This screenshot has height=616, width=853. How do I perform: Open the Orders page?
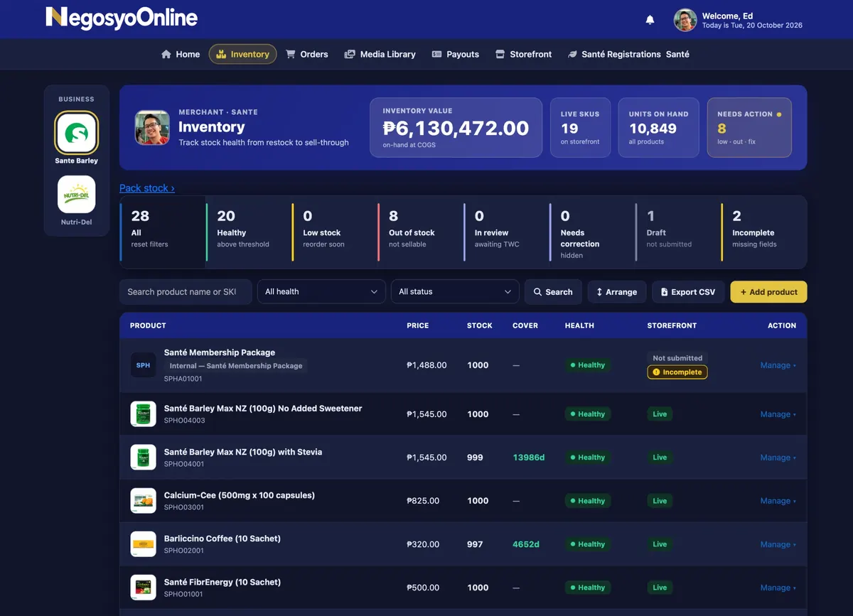306,54
